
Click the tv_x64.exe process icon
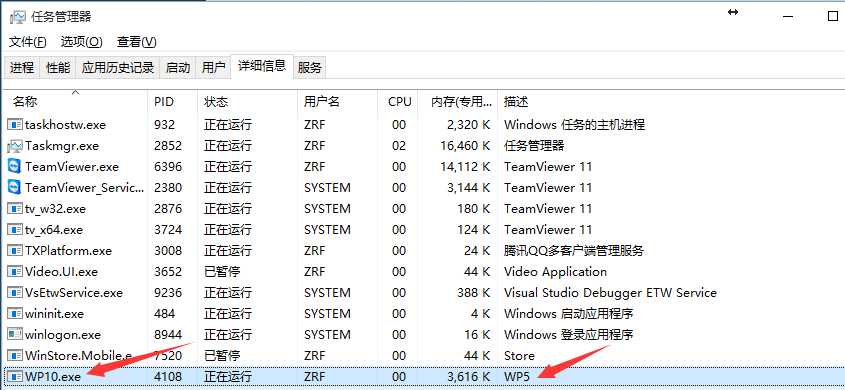coord(15,230)
